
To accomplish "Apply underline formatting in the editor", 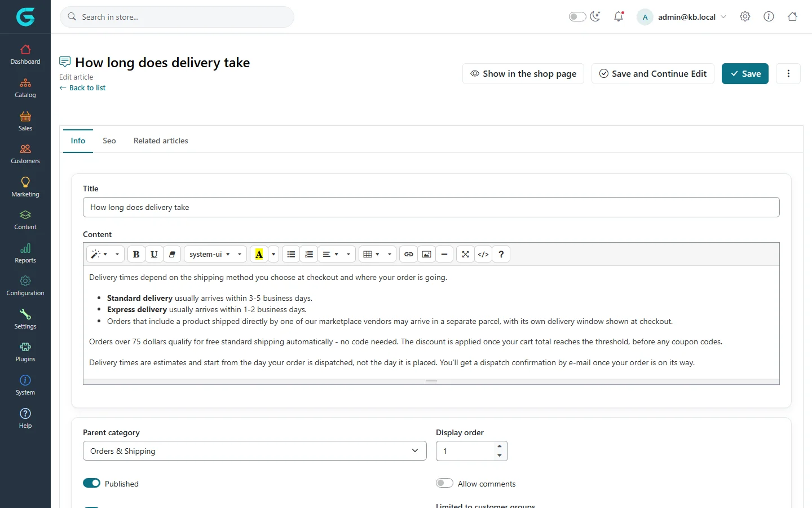I will point(154,255).
